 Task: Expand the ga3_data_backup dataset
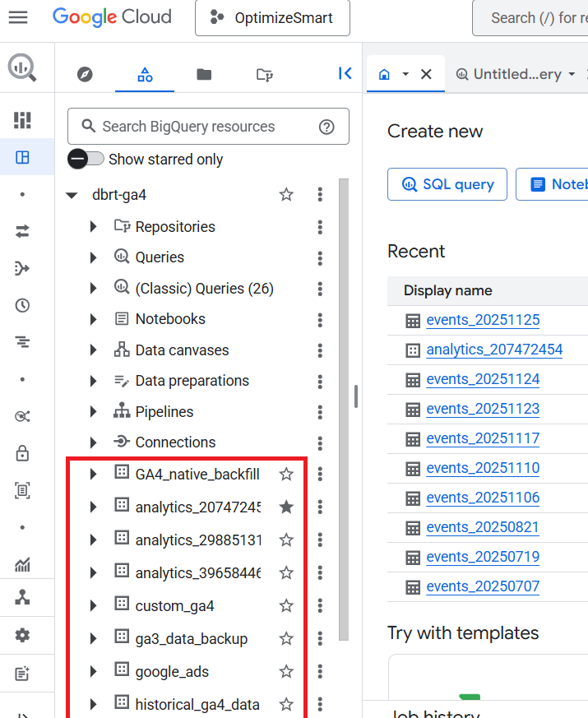(94, 638)
